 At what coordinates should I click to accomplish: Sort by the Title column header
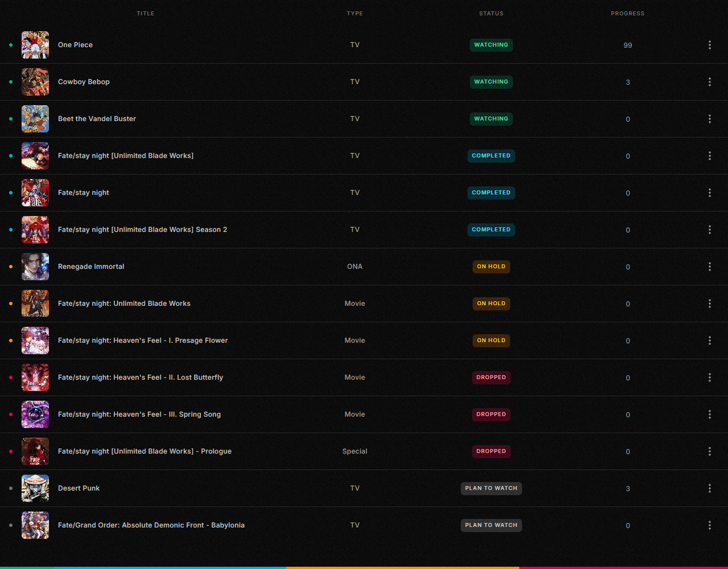[x=145, y=14]
